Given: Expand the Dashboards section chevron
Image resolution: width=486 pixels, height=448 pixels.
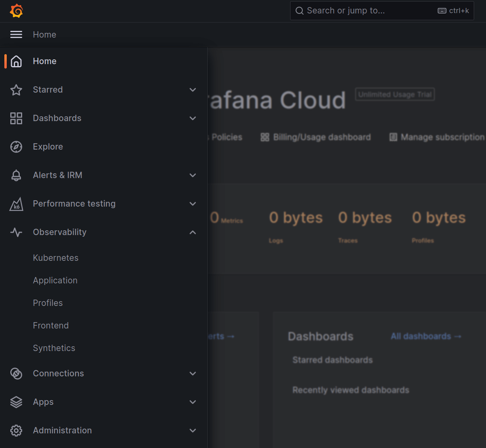Looking at the screenshot, I should pyautogui.click(x=193, y=118).
